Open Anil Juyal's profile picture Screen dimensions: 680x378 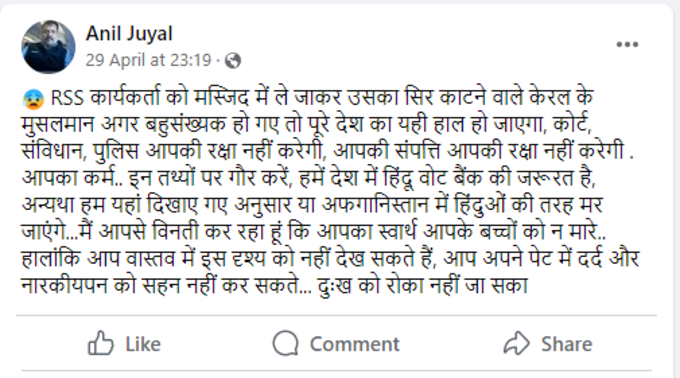click(x=48, y=47)
